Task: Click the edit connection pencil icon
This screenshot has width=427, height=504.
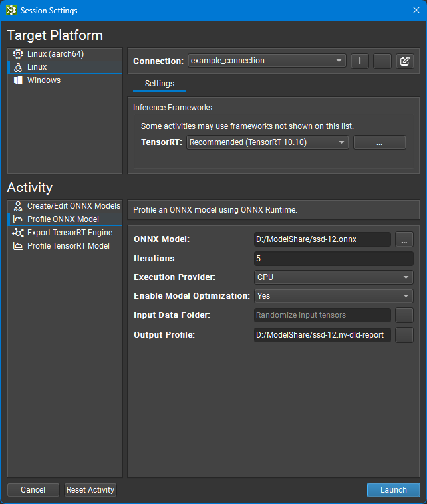Action: [x=404, y=61]
